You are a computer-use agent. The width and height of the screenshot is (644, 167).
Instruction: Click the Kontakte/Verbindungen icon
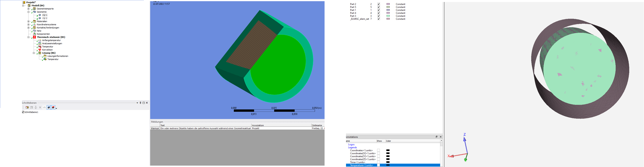(x=34, y=28)
